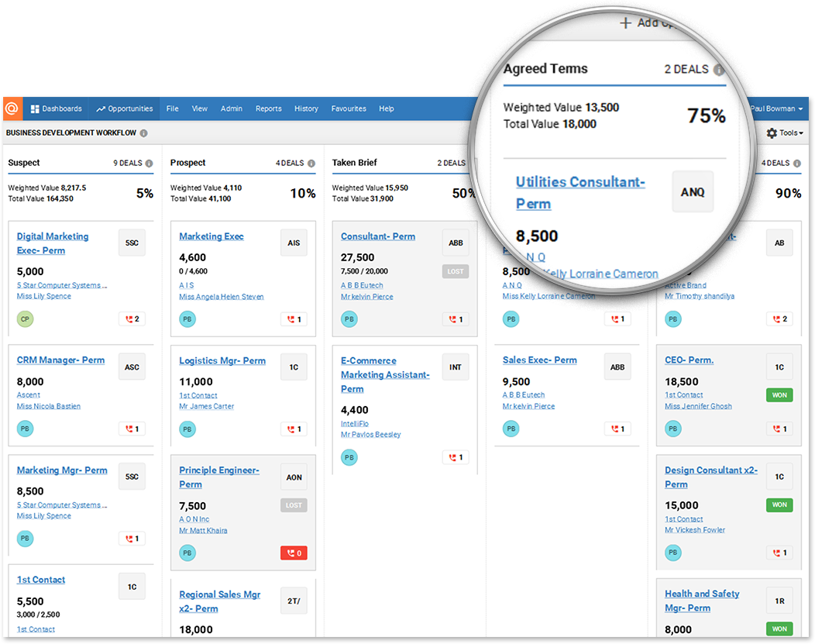The width and height of the screenshot is (815, 644).
Task: Open the CRM Manager- Perm deal link
Action: click(x=60, y=360)
